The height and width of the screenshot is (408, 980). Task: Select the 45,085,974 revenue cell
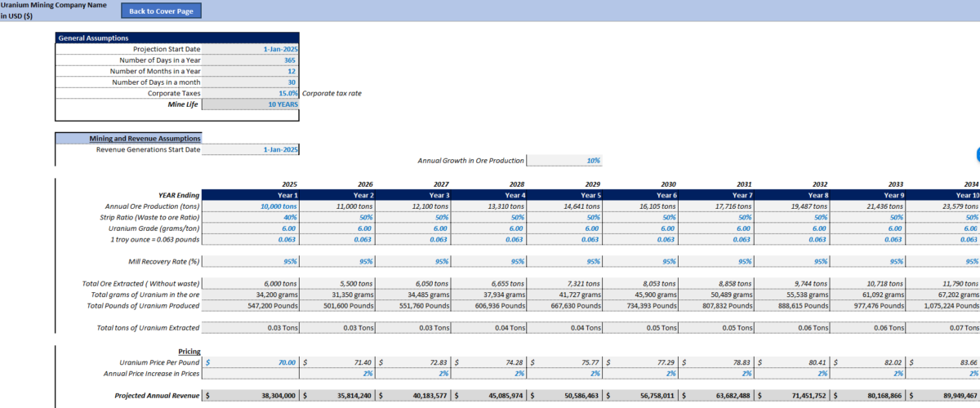coord(488,395)
